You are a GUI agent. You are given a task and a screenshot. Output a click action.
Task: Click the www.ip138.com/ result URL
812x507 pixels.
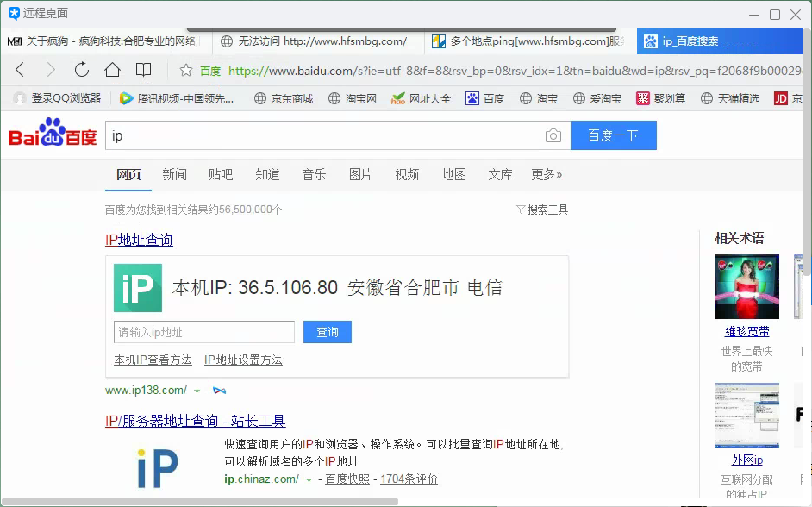coord(146,391)
